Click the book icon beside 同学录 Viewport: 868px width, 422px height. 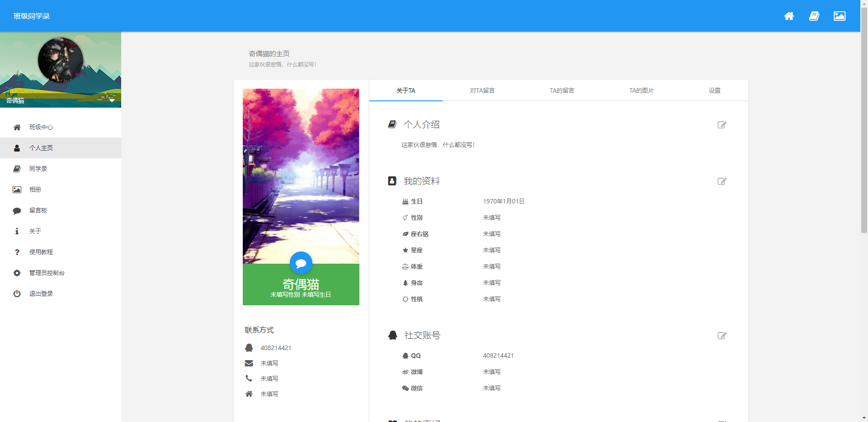tap(17, 169)
